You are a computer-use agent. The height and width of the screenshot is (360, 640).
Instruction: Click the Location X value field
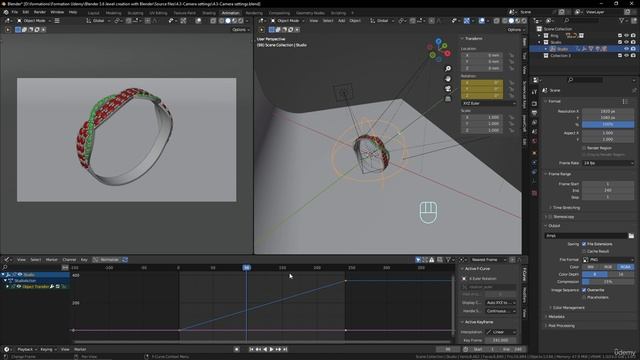[x=482, y=55]
